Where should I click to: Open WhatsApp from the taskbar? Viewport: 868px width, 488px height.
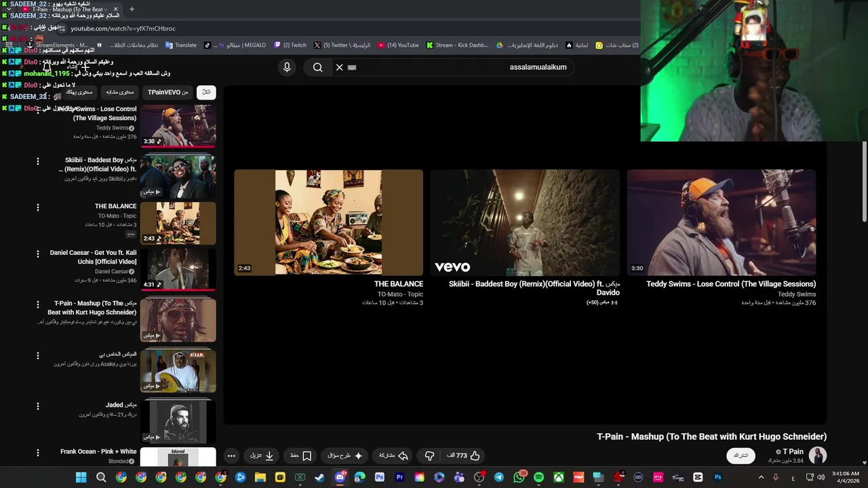(519, 477)
